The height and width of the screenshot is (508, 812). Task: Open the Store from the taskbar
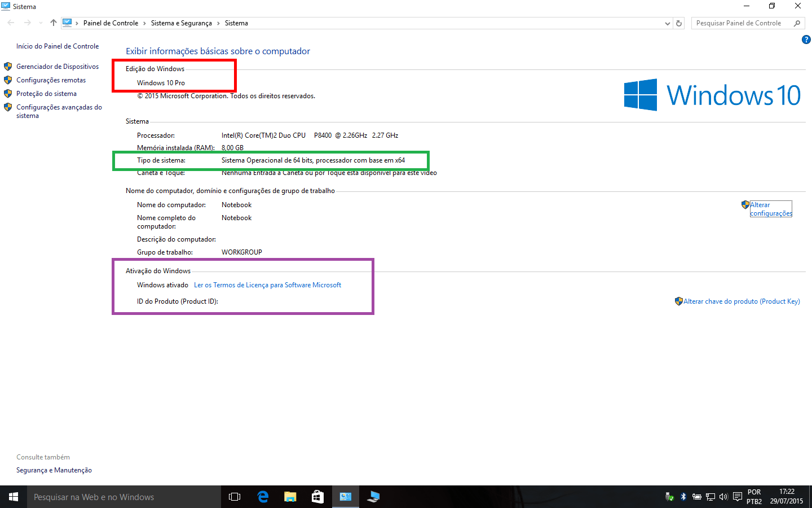(x=317, y=497)
